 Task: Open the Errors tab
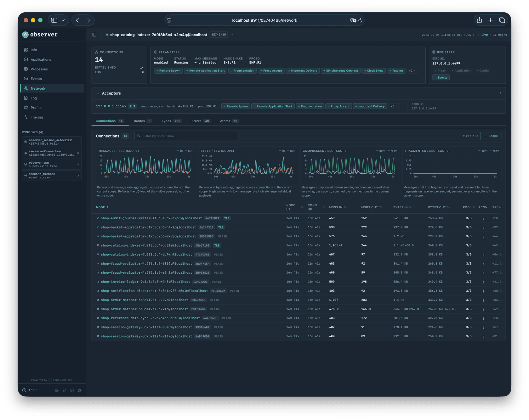pyautogui.click(x=201, y=121)
